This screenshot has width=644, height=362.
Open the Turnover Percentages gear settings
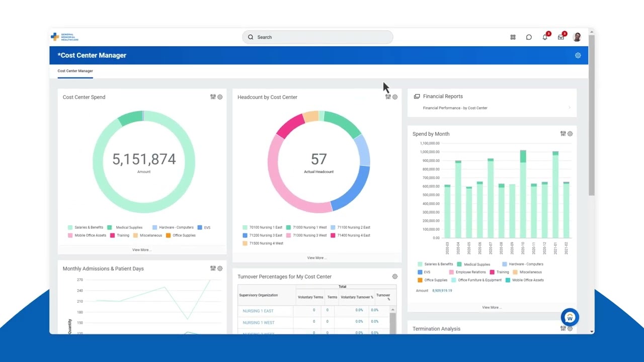click(x=395, y=277)
